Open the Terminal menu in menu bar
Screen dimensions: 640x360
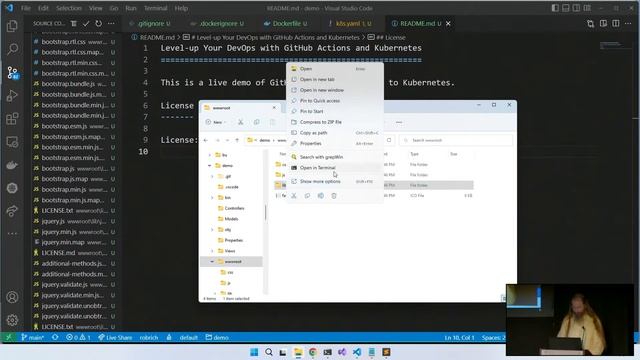pyautogui.click(x=156, y=8)
